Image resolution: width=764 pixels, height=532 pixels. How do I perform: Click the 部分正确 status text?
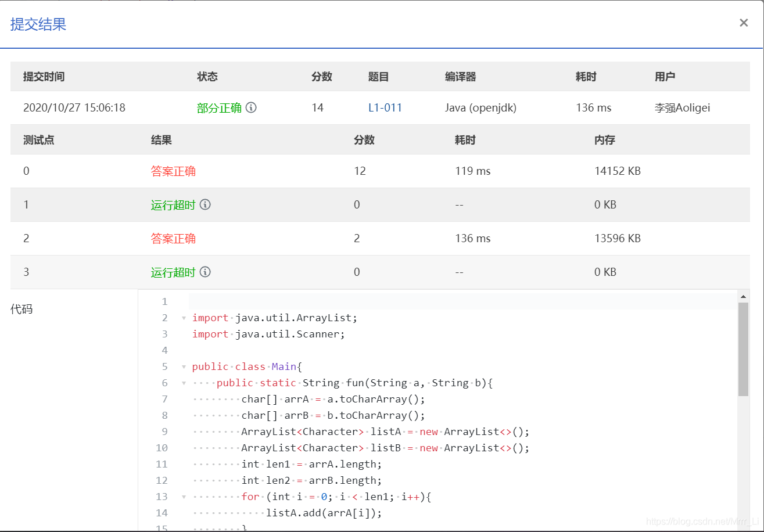click(x=219, y=107)
